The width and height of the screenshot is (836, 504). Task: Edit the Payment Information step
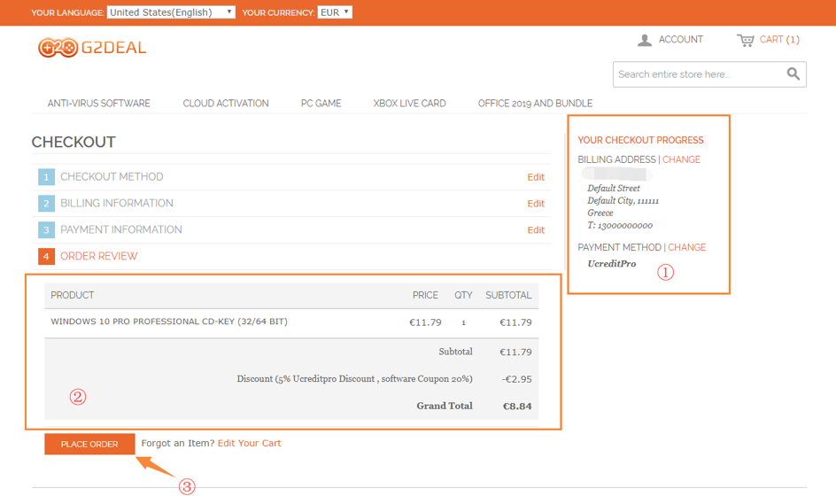click(x=536, y=230)
